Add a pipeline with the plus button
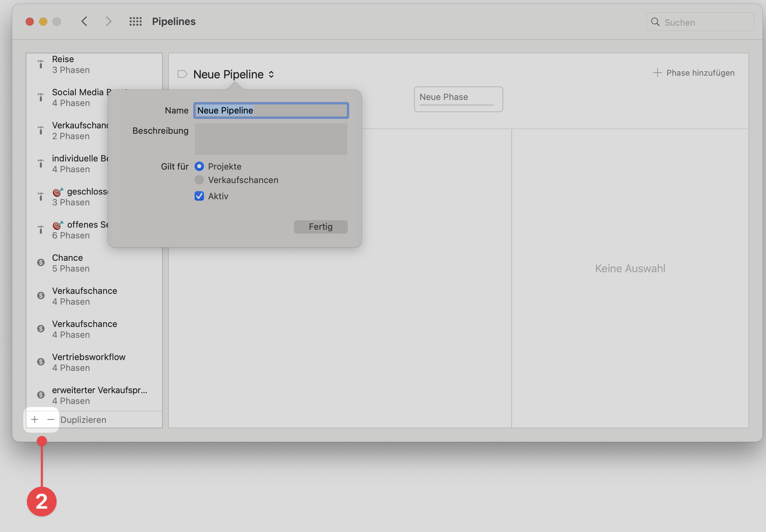Screen dimensions: 766x532 (34, 420)
